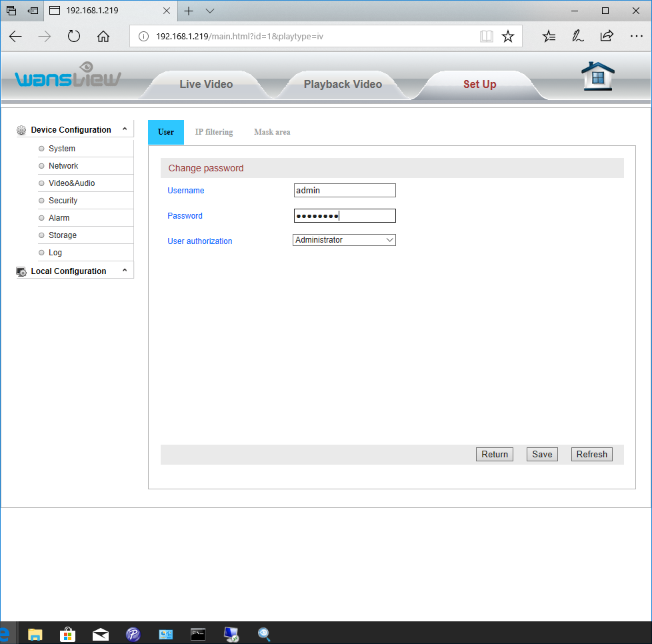652x644 pixels.
Task: Click the add notes pen icon
Action: [x=577, y=37]
